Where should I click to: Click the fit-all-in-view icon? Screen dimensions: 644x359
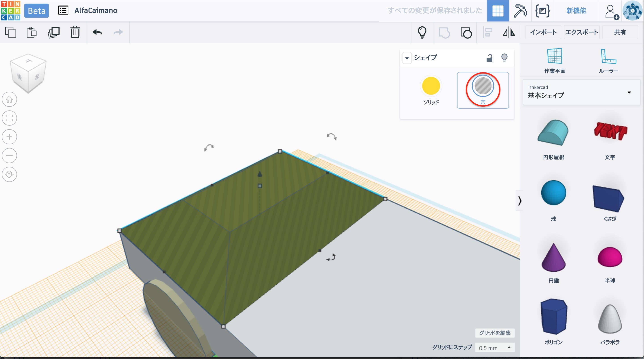[9, 118]
